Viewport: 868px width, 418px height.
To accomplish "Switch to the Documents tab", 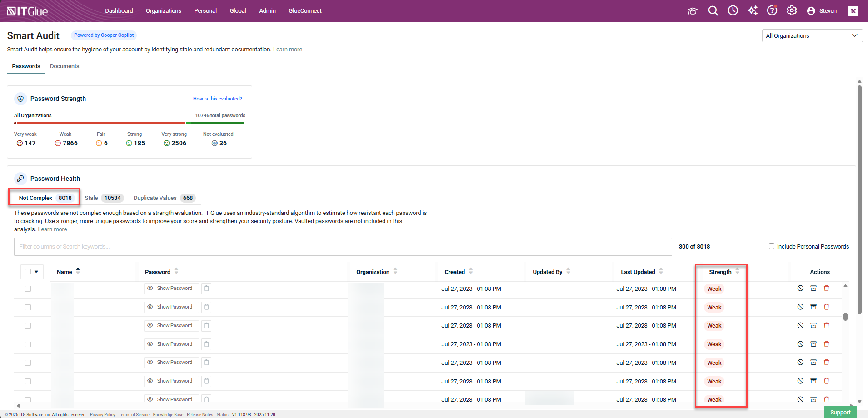I will tap(65, 66).
